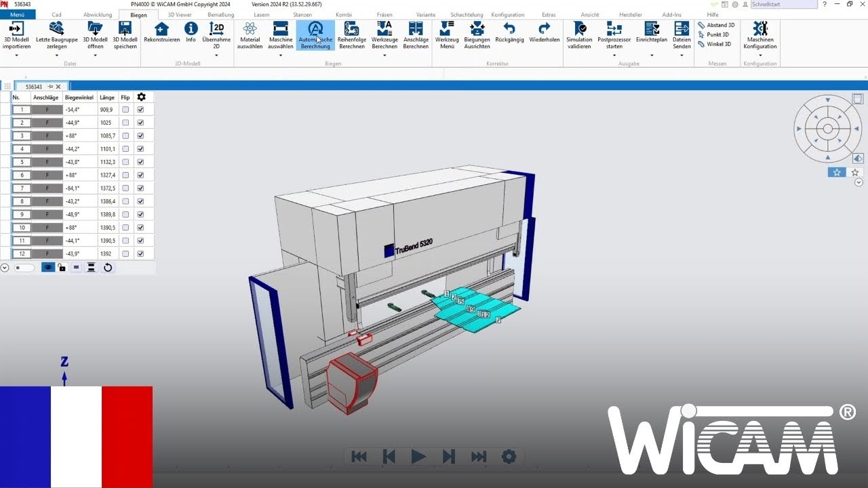Step to previous bend in simulation
The image size is (868, 488).
(389, 457)
